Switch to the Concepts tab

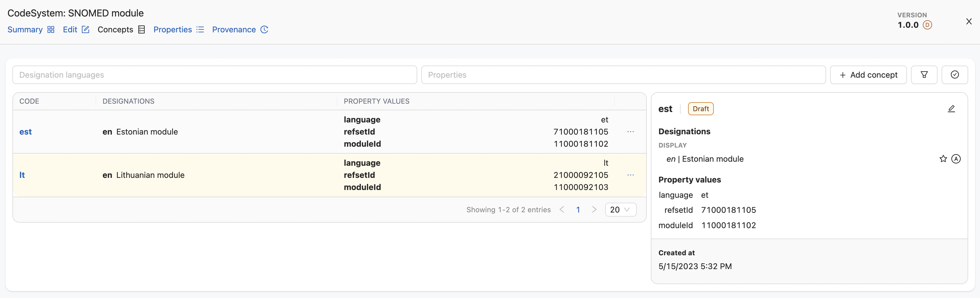point(121,30)
